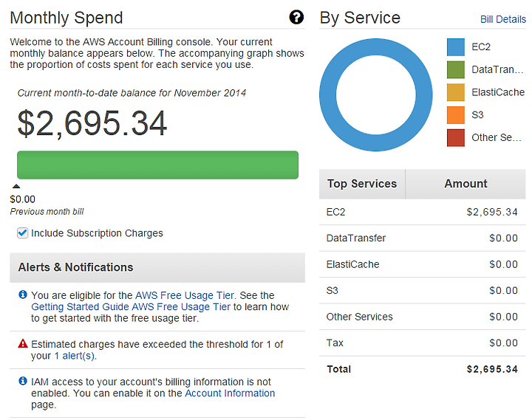The image size is (532, 420).
Task: Click the DataTransfer $0.00 amount cell
Action: [x=503, y=238]
